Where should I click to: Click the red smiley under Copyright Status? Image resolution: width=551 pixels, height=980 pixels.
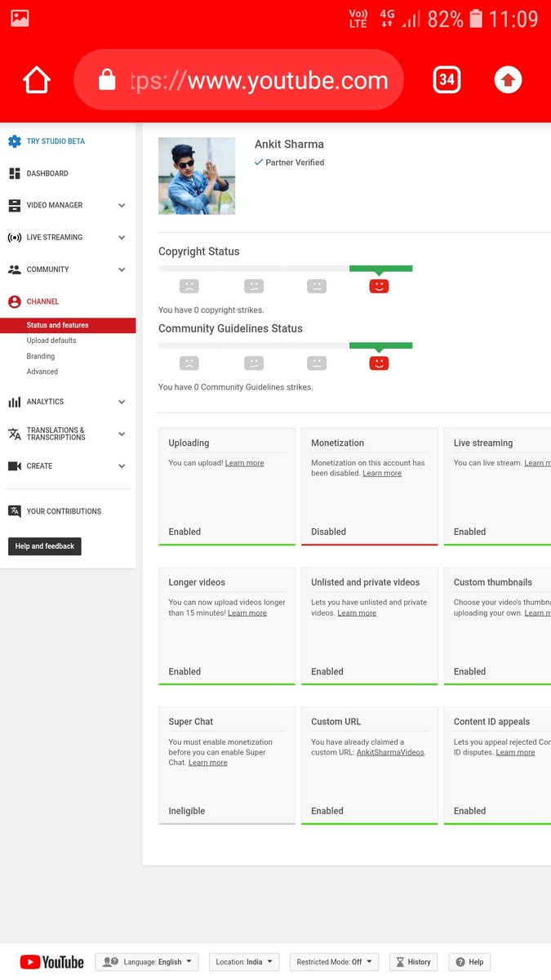pyautogui.click(x=379, y=286)
